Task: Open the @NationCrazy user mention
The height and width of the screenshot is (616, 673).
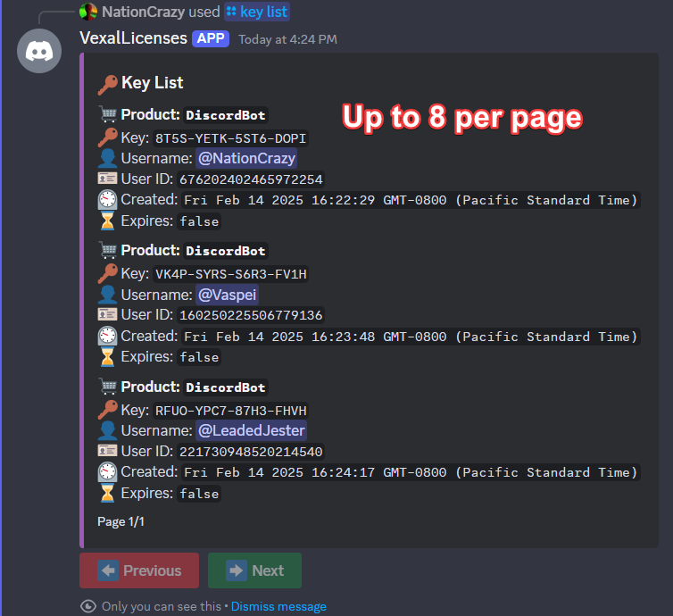Action: (x=246, y=158)
